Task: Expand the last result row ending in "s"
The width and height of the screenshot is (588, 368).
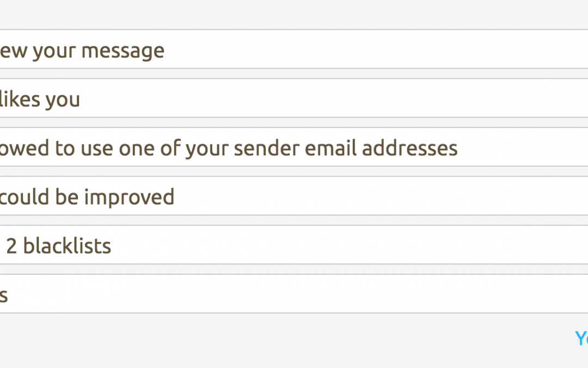Action: (x=294, y=294)
